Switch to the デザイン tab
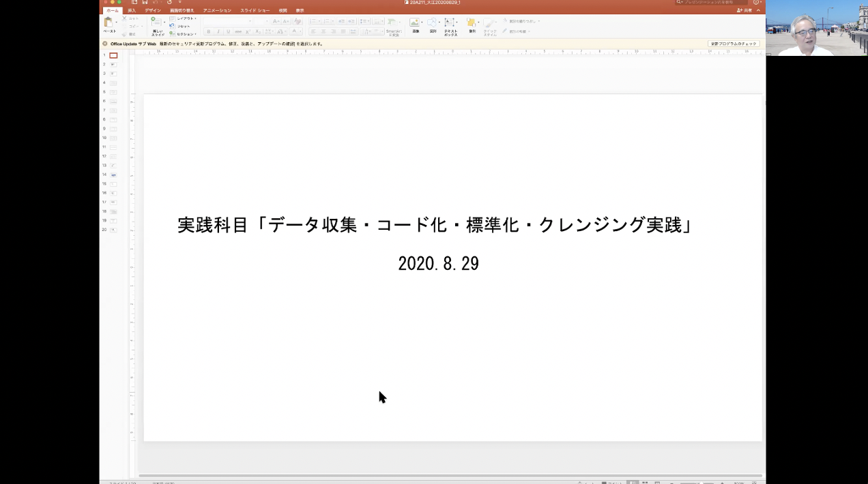 [153, 11]
